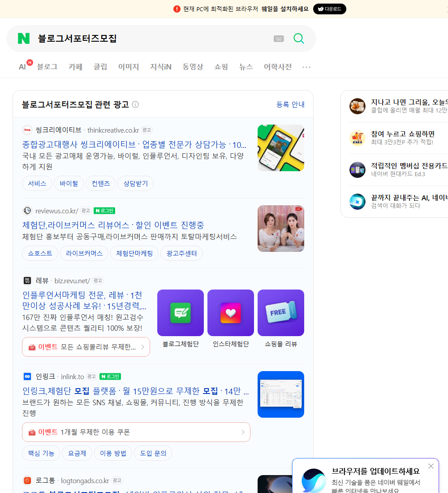Viewport: 448px width, 493px height.
Task: Click the 컨텐츠 chip
Action: 101,183
